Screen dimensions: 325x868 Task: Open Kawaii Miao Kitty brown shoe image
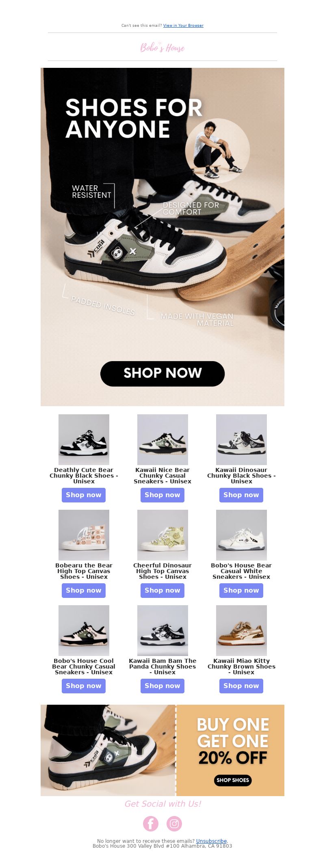coord(241,630)
